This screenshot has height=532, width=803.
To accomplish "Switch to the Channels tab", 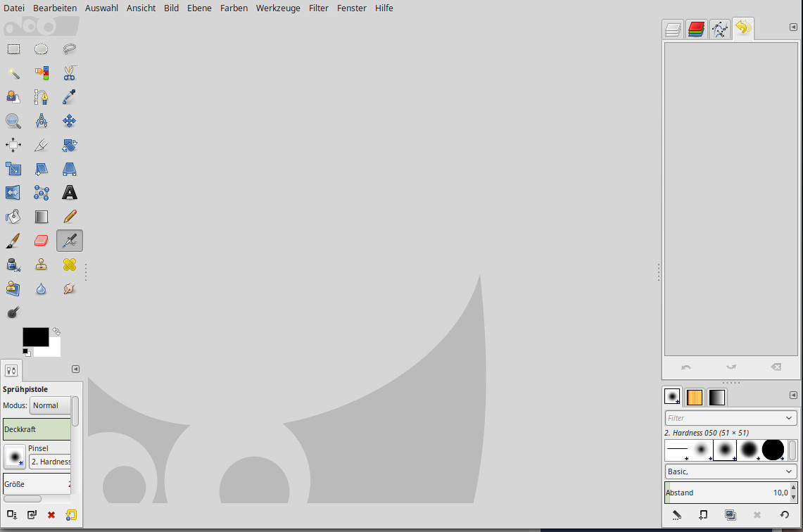I will (x=696, y=29).
